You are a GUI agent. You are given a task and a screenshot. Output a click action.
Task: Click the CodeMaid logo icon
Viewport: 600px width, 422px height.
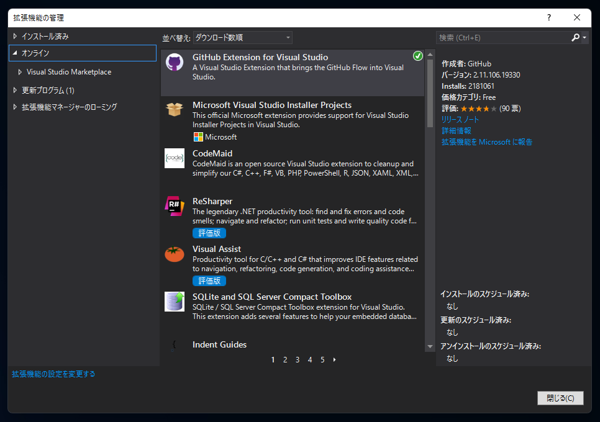point(174,158)
